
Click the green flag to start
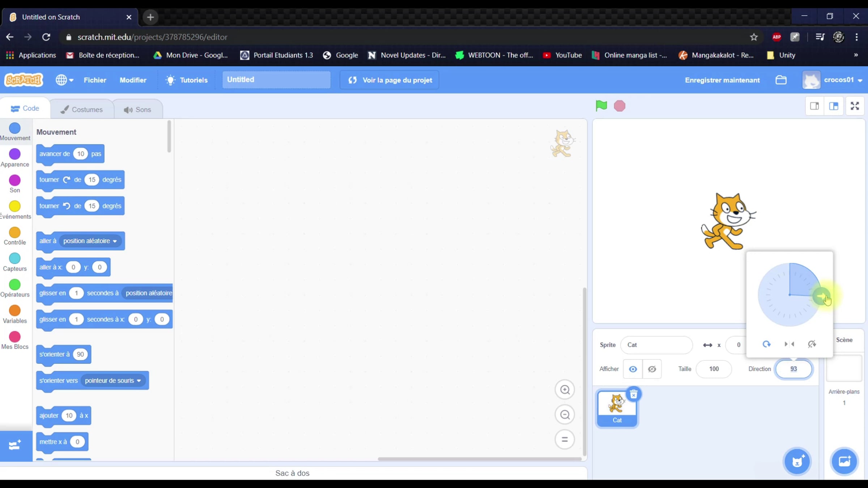(601, 106)
